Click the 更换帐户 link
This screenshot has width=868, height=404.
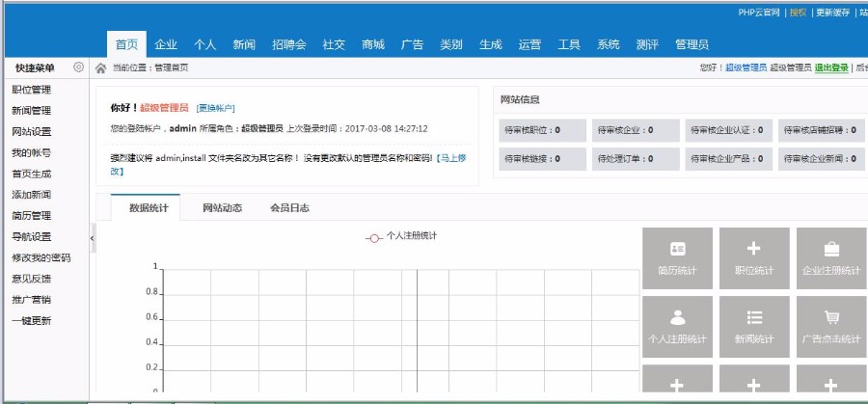tap(216, 108)
